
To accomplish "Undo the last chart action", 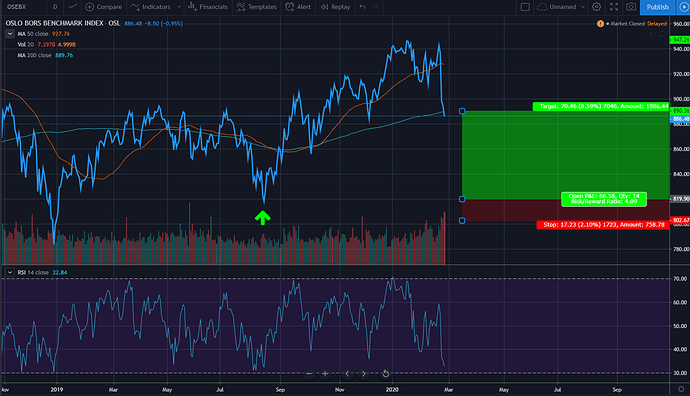I will pyautogui.click(x=363, y=7).
